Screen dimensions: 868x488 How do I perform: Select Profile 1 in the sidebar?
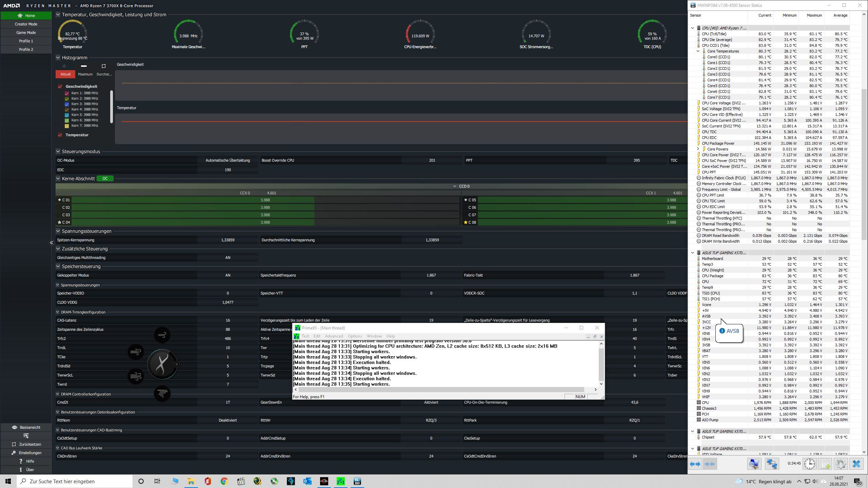coord(26,41)
